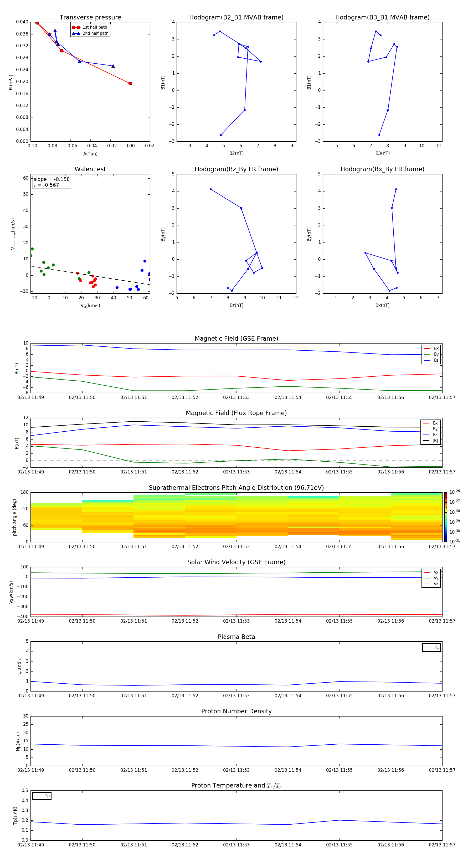Viewport: 473px width, 868px height.
Task: Click the 'r = -0.567' annotation
Action: (x=47, y=185)
